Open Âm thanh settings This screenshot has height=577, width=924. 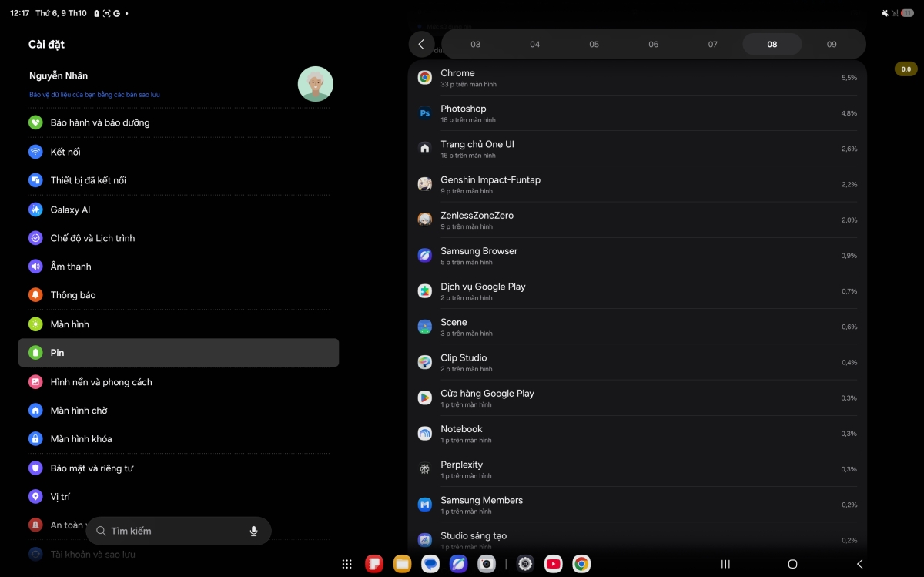(179, 267)
